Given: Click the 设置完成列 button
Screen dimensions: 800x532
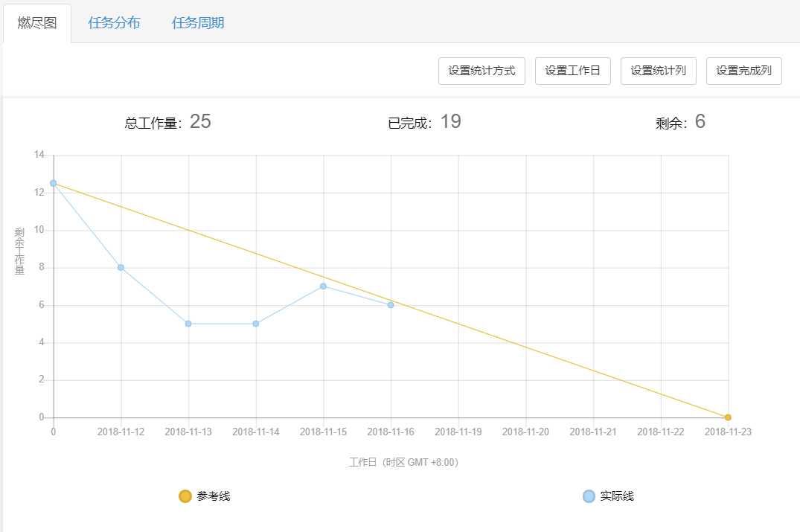Looking at the screenshot, I should tap(744, 71).
